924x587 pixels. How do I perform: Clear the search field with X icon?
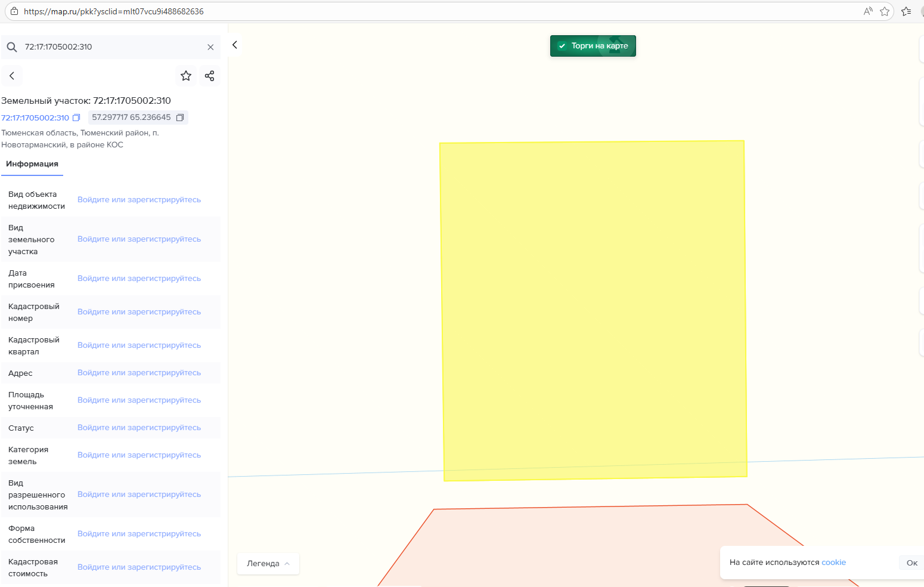click(x=210, y=47)
